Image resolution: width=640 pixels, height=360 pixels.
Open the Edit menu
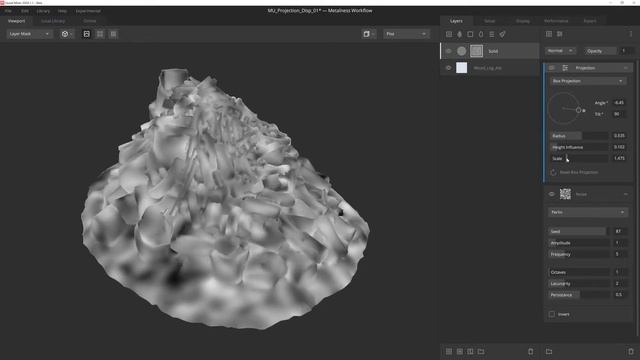24,11
